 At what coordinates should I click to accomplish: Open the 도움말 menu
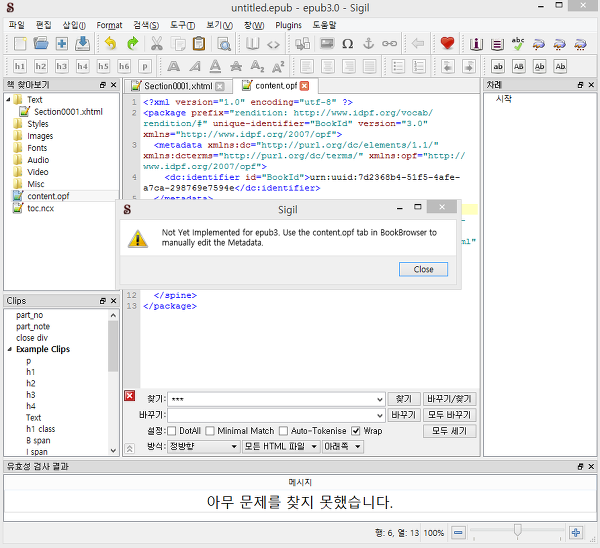[x=324, y=25]
